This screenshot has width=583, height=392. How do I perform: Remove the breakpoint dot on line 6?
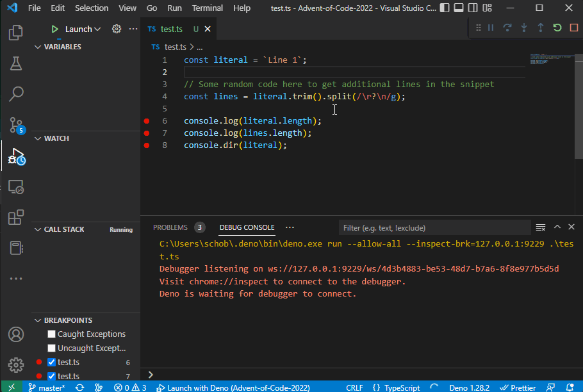[x=147, y=121]
